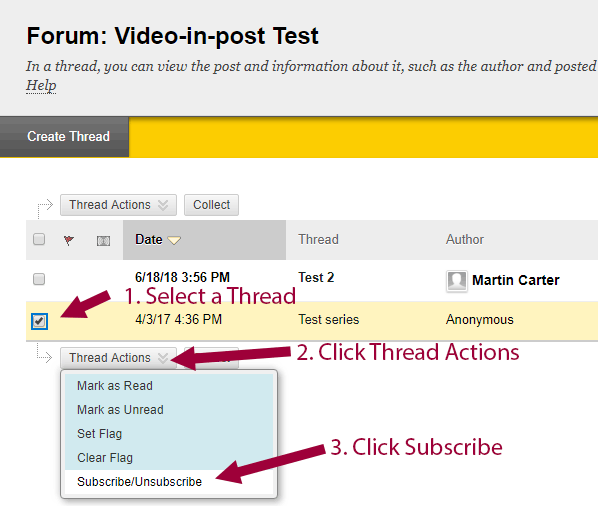Viewport: 598px width, 506px height.
Task: Open the Help link
Action: pos(41,85)
